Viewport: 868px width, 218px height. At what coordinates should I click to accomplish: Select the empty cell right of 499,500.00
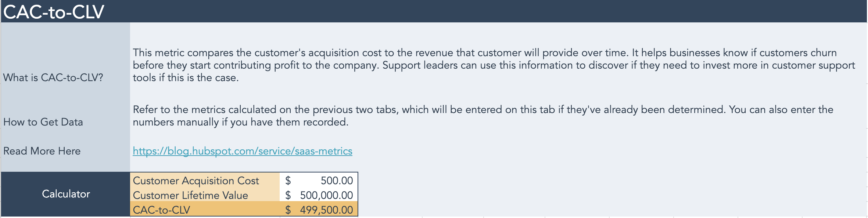point(390,210)
